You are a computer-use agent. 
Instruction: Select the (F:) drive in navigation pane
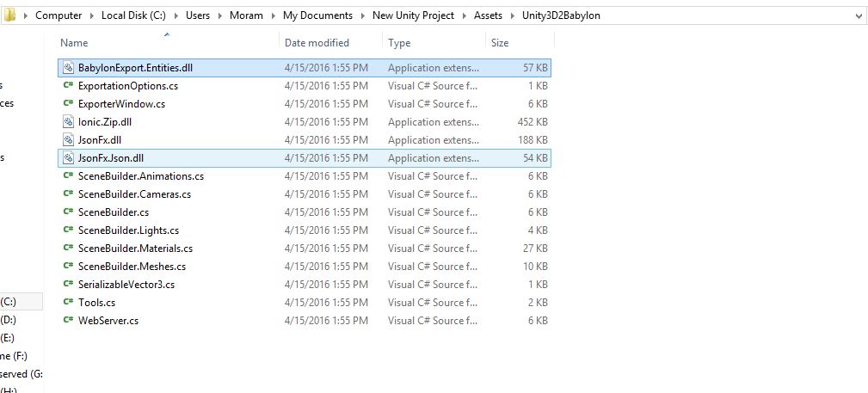14,356
